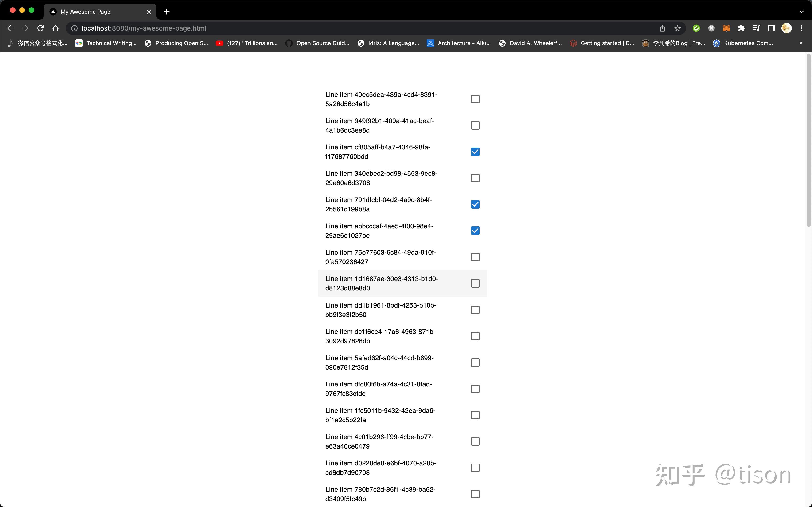Uncheck the Line item abbcccaf checkbox
812x507 pixels.
coord(475,231)
